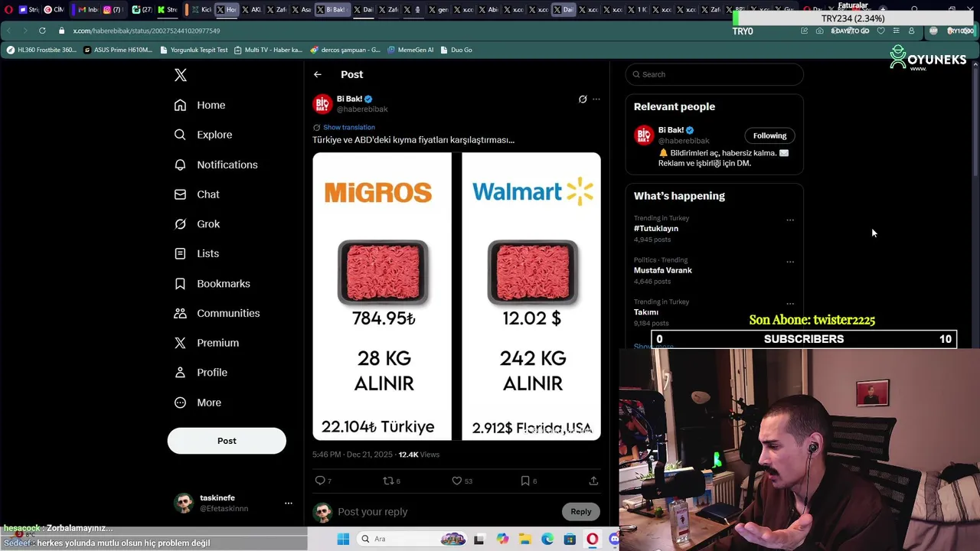Open Premium from the sidebar
Screen dimensions: 980x551
click(x=207, y=343)
